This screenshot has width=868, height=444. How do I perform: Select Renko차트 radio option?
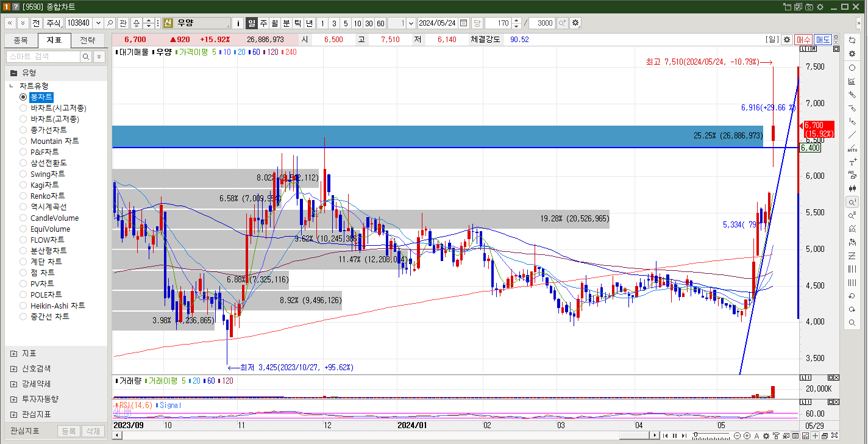point(23,196)
